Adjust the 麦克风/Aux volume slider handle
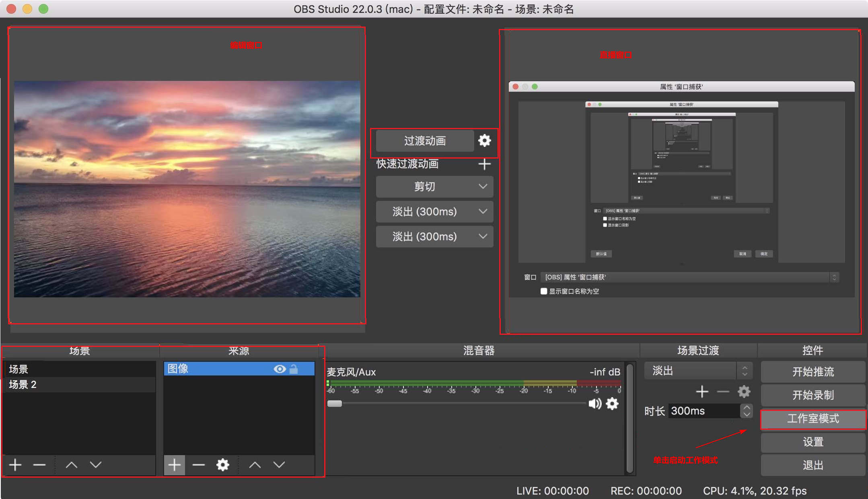Viewport: 868px width, 499px height. pos(334,403)
